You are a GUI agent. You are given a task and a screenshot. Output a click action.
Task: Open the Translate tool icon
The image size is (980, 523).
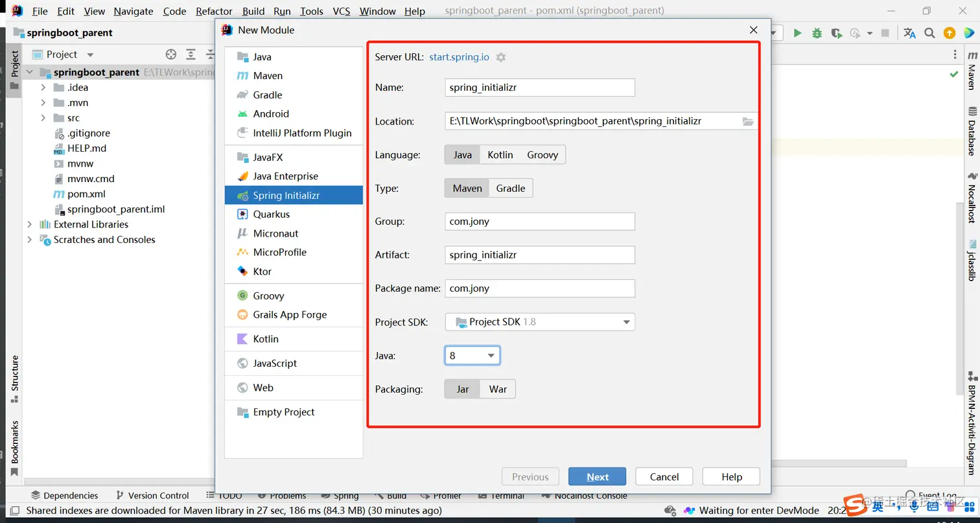(909, 33)
